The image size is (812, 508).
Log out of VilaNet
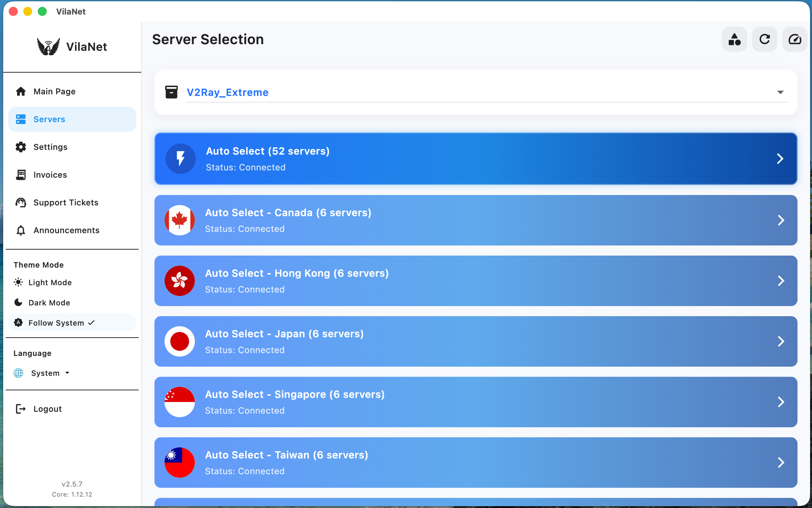72,409
